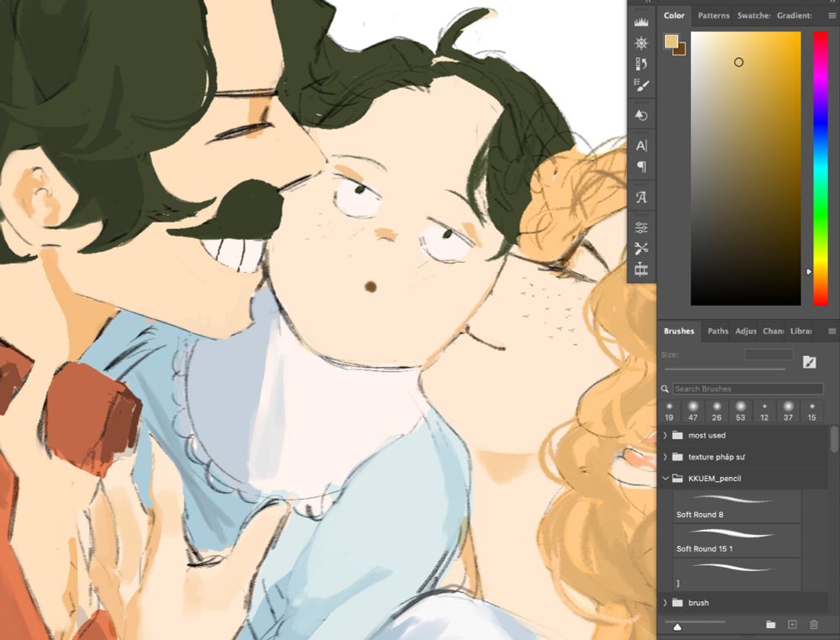
Task: Click the KKUEM_pencil folder icon
Action: (x=677, y=478)
